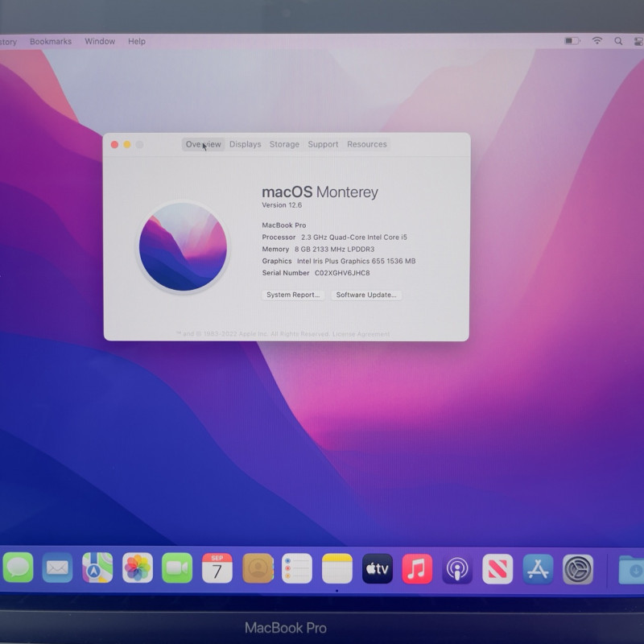The width and height of the screenshot is (644, 644).
Task: Open Spotlight search magnifier icon
Action: [x=618, y=41]
